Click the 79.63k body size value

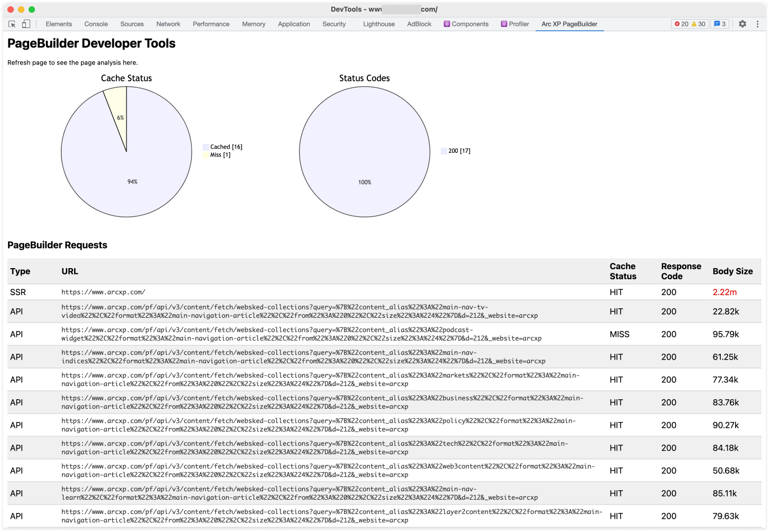[726, 516]
